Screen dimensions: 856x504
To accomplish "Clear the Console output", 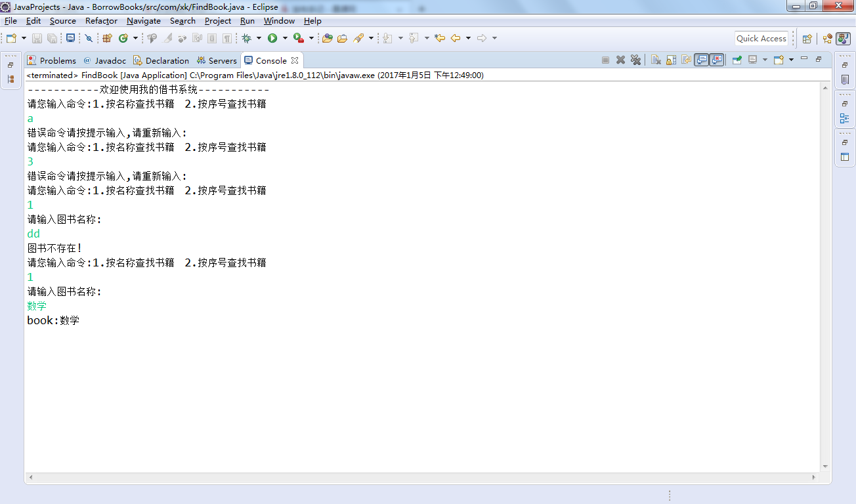I will pos(655,59).
